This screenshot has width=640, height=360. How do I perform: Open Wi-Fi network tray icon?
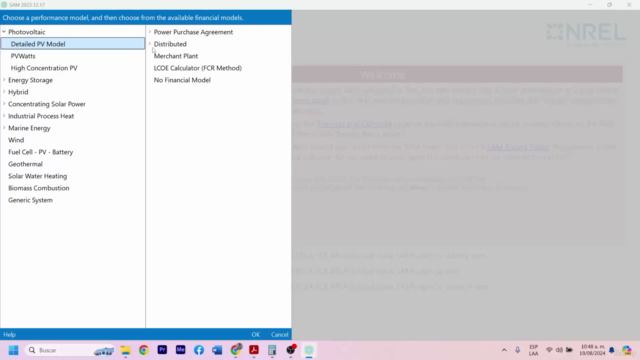pos(549,350)
